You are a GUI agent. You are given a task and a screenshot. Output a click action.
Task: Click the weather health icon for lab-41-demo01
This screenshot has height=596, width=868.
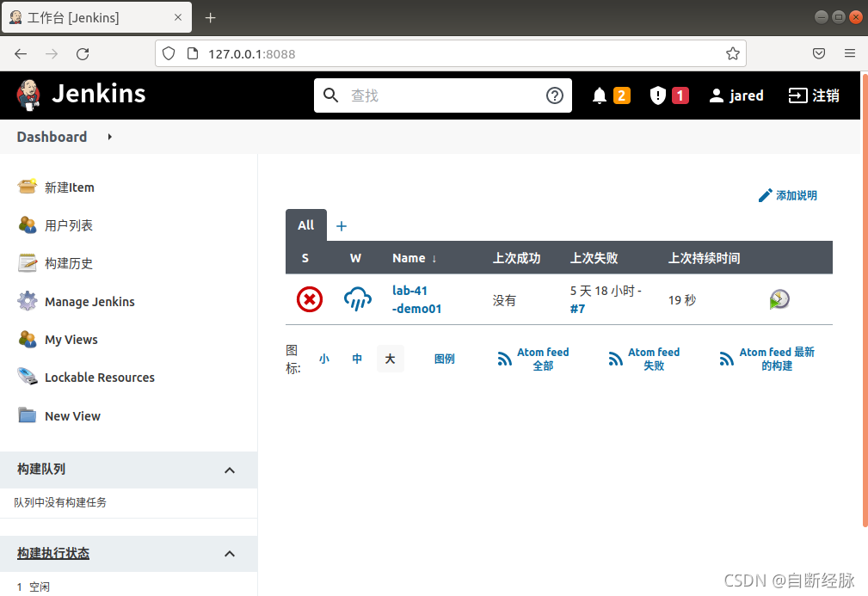(x=357, y=299)
